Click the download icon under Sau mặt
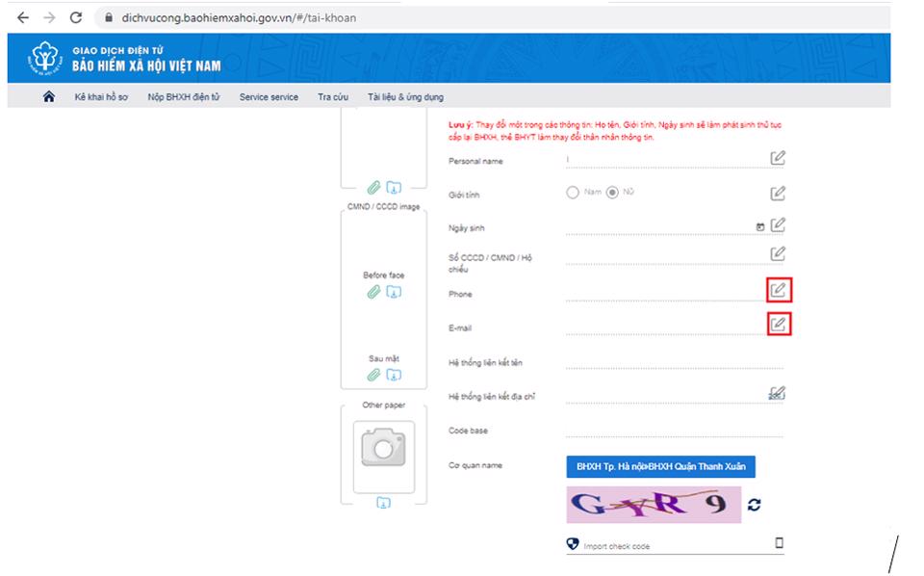The height and width of the screenshot is (576, 924). [394, 375]
